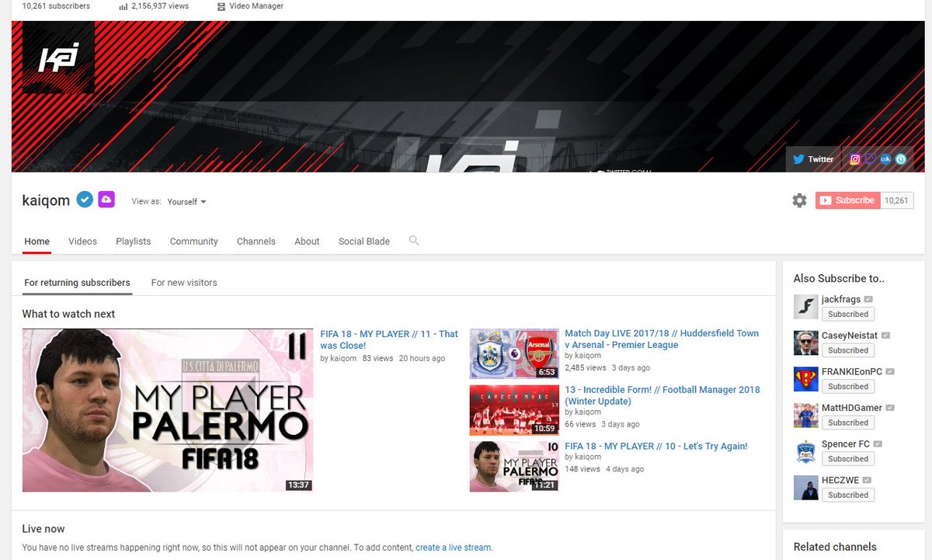Open the Instagram icon on the banner
Image resolution: width=932 pixels, height=560 pixels.
(x=855, y=159)
